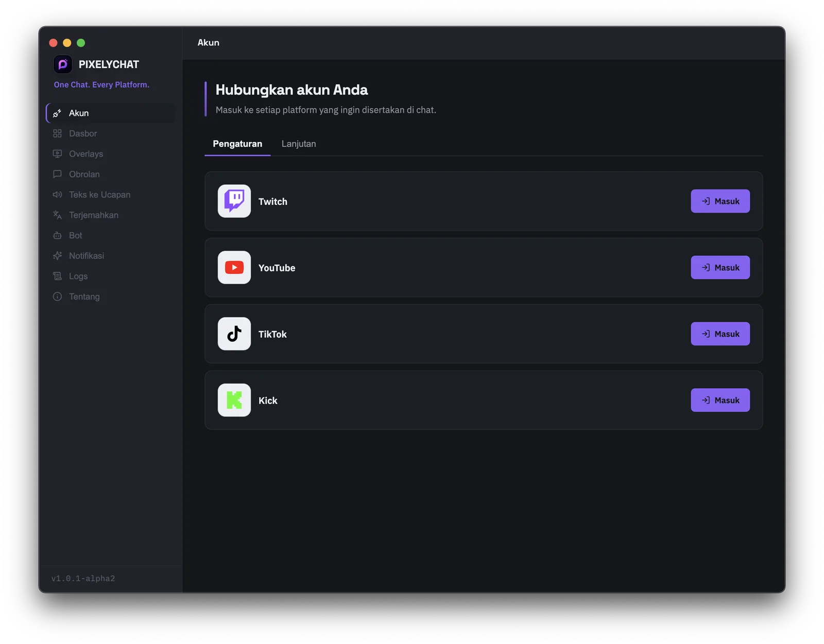Click the 'Masuk ke setiap platform' description text
Image resolution: width=824 pixels, height=644 pixels.
(x=325, y=110)
